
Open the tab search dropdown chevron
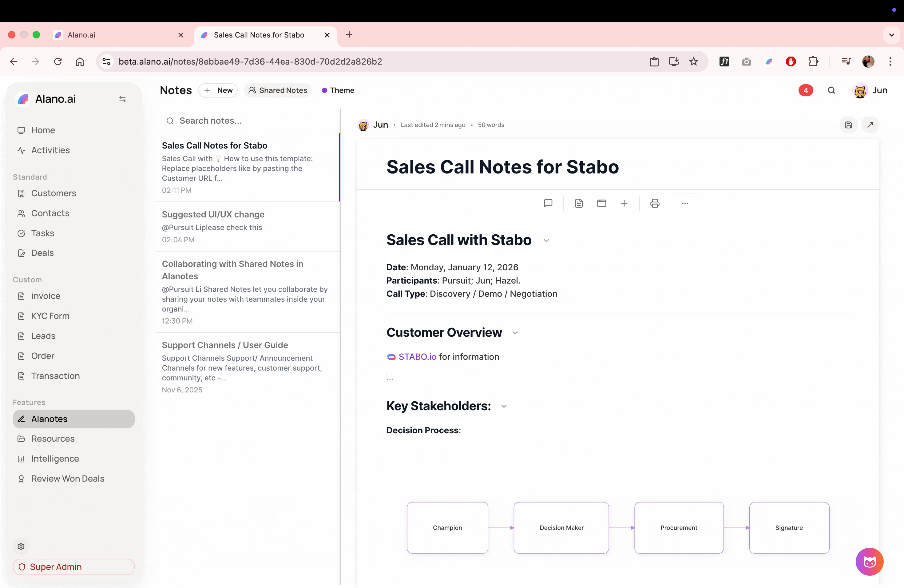(891, 35)
